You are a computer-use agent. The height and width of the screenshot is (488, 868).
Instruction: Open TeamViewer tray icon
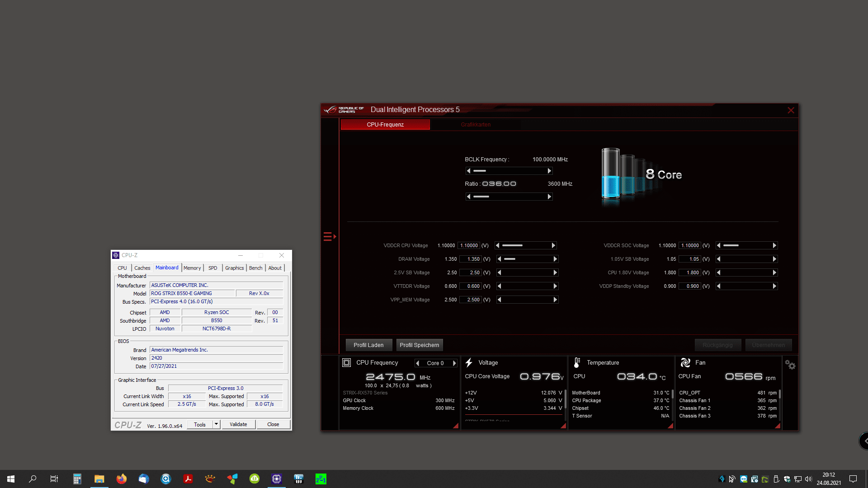744,479
